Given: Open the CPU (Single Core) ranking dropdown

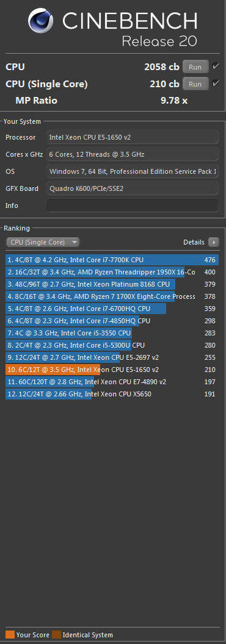Looking at the screenshot, I should (43, 242).
